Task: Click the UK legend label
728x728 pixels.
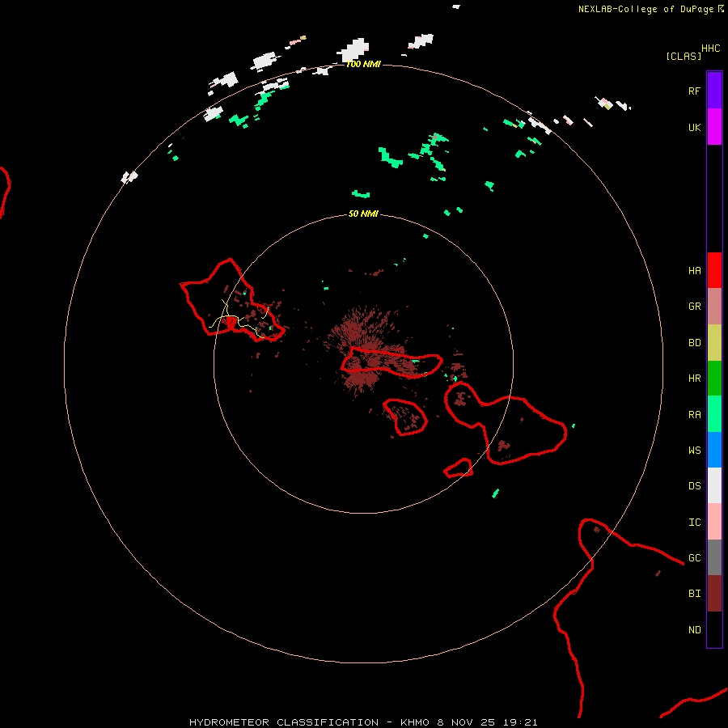Action: point(694,127)
